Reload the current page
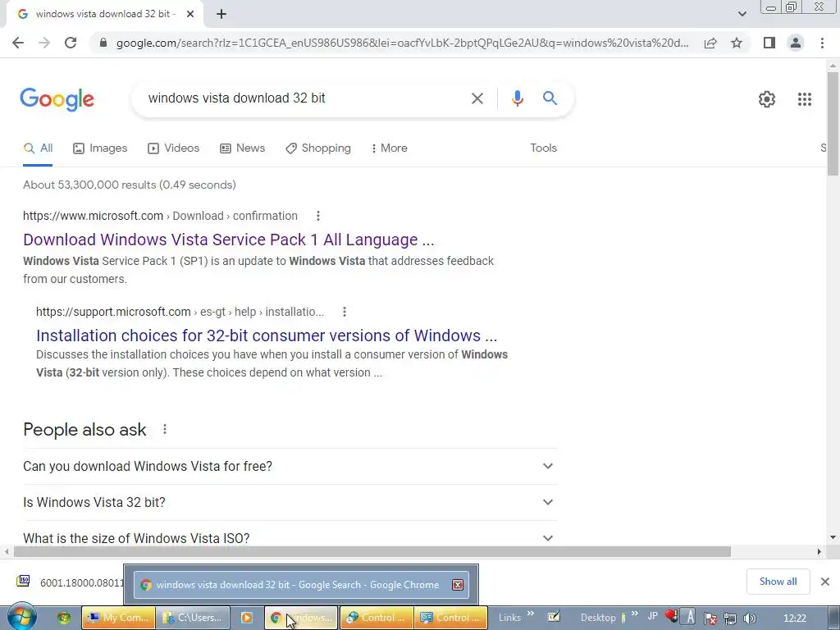The image size is (840, 630). [71, 43]
